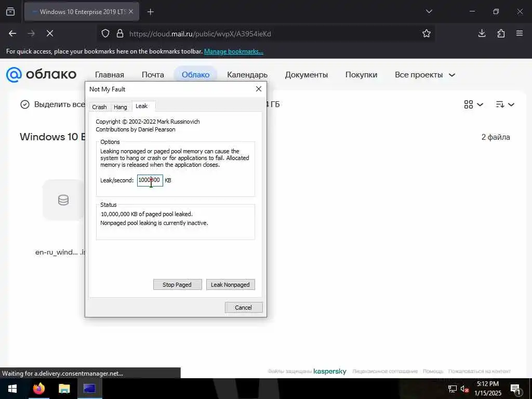
Task: Select the Облако navigation item
Action: coord(195,75)
